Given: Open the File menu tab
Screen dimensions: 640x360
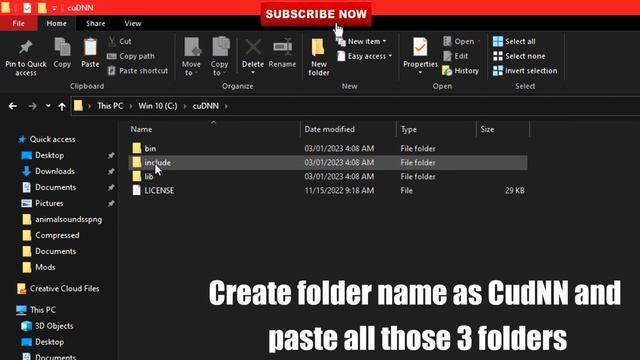Looking at the screenshot, I should [x=18, y=23].
